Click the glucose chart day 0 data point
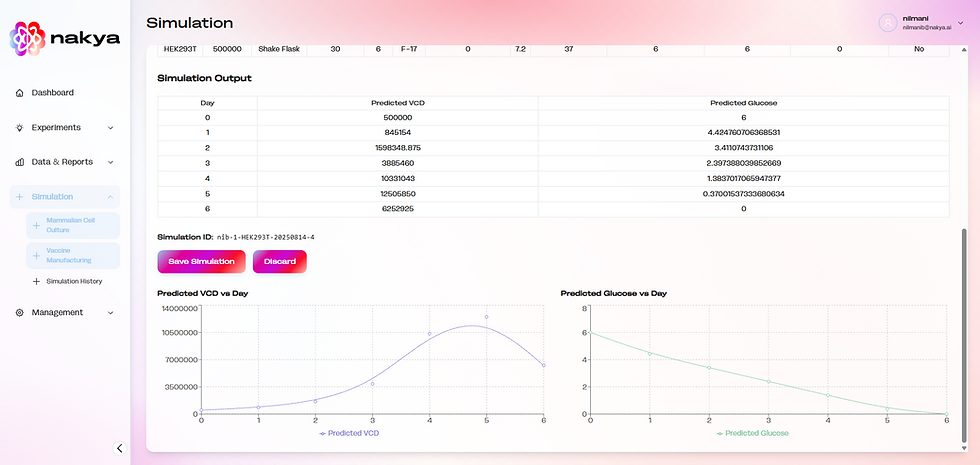Viewport: 980px width, 465px height. coord(590,332)
